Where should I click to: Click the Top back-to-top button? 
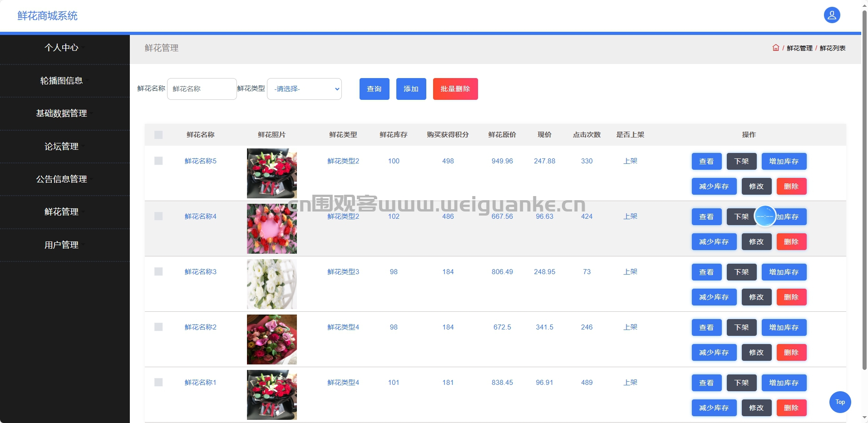(x=840, y=402)
